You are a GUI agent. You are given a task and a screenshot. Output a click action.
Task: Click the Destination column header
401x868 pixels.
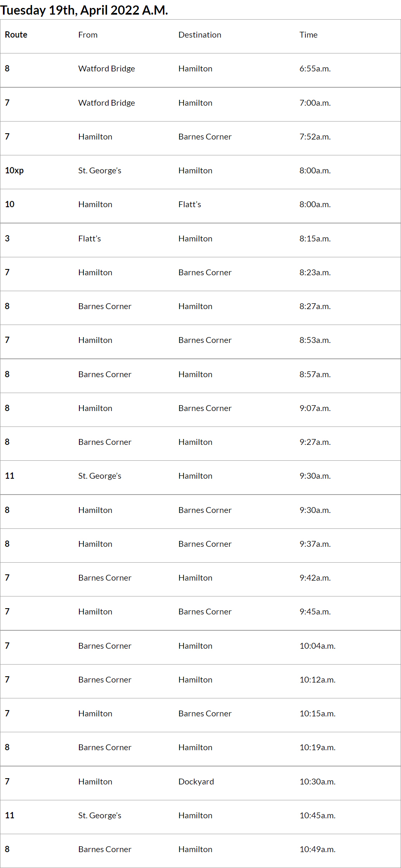coord(200,35)
